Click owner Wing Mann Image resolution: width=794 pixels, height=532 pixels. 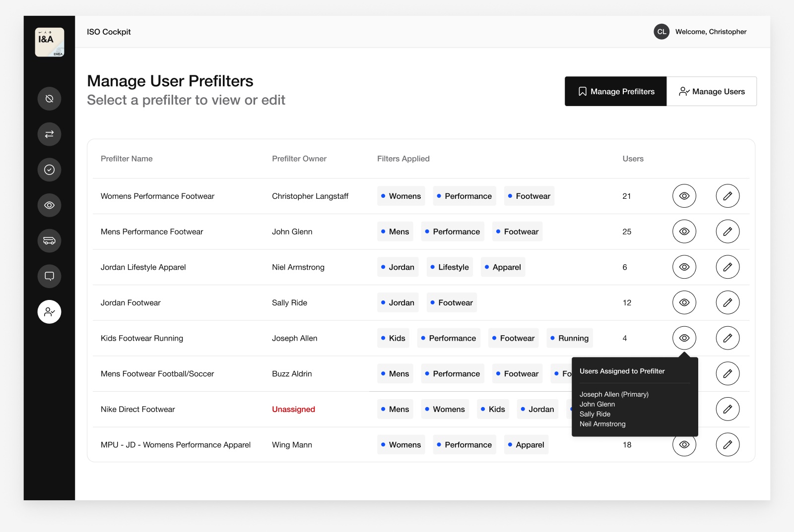pos(292,445)
